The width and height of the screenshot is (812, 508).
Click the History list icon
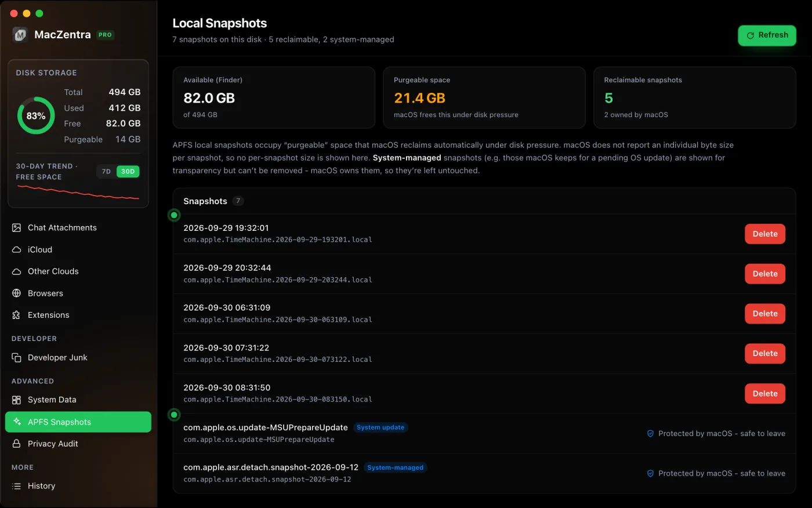(16, 486)
